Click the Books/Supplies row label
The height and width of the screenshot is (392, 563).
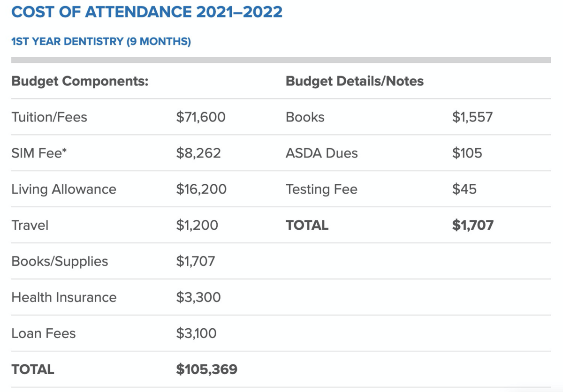click(60, 261)
